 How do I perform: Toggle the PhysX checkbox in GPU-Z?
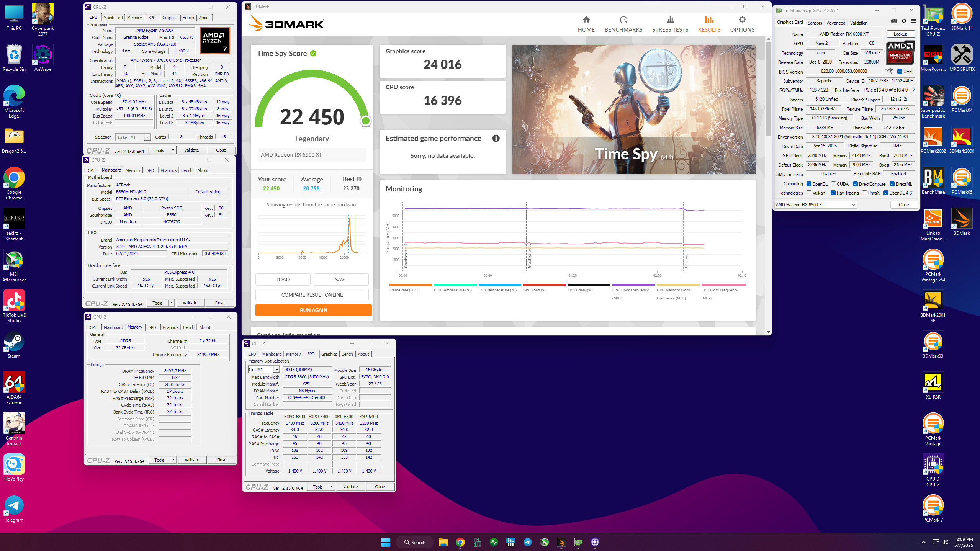point(864,193)
